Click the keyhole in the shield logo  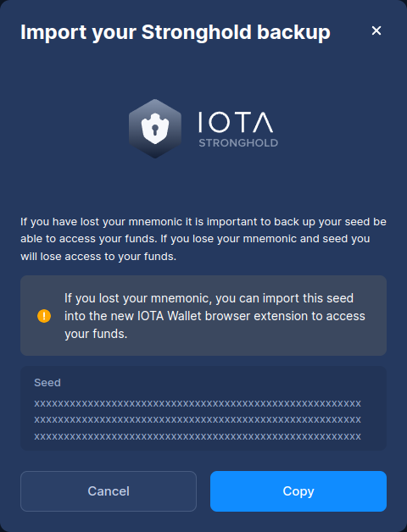click(155, 130)
